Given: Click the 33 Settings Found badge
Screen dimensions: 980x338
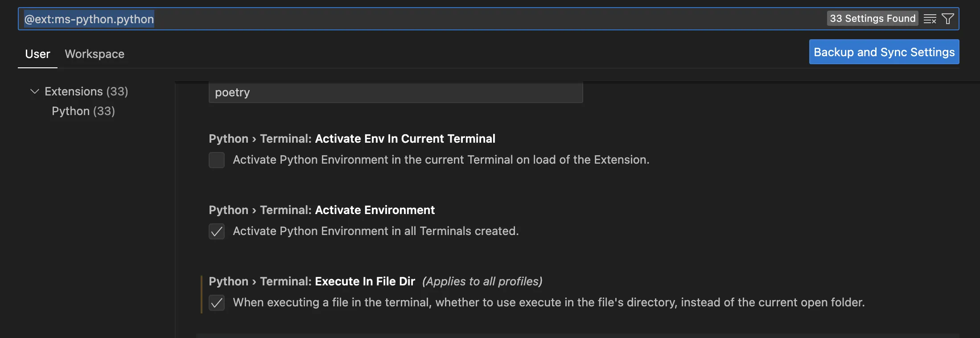Looking at the screenshot, I should [872, 19].
